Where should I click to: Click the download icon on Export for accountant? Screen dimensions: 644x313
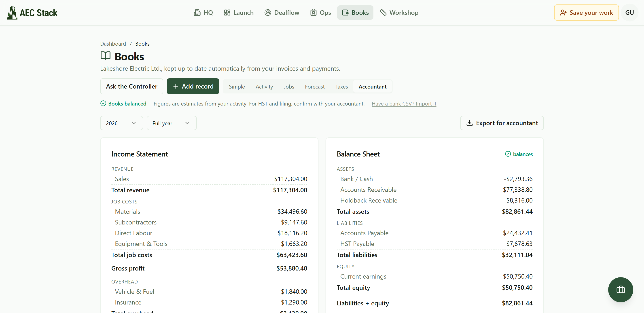click(x=469, y=123)
